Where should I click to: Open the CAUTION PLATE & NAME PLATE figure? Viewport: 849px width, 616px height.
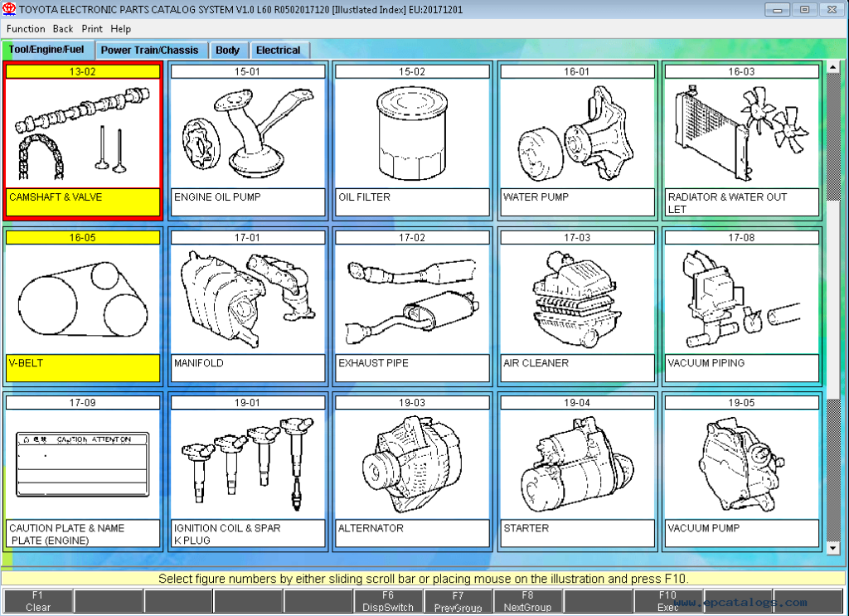click(x=82, y=464)
